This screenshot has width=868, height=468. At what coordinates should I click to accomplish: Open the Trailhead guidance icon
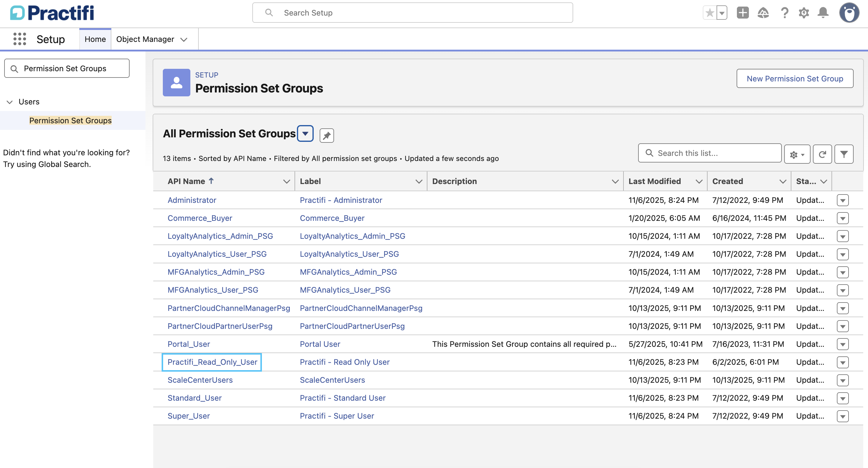coord(763,13)
